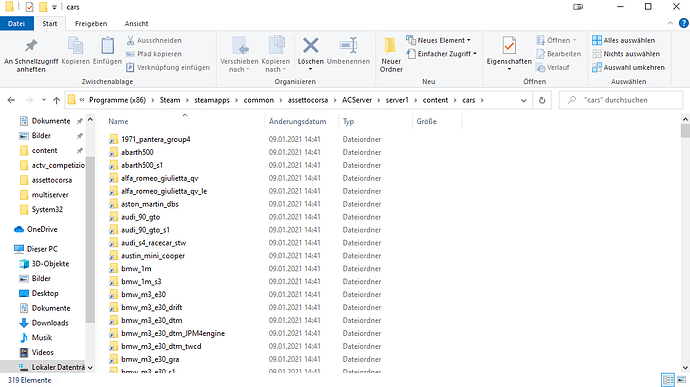Open multiserver quick access folder
Image resolution: width=690 pixels, height=387 pixels.
click(50, 195)
